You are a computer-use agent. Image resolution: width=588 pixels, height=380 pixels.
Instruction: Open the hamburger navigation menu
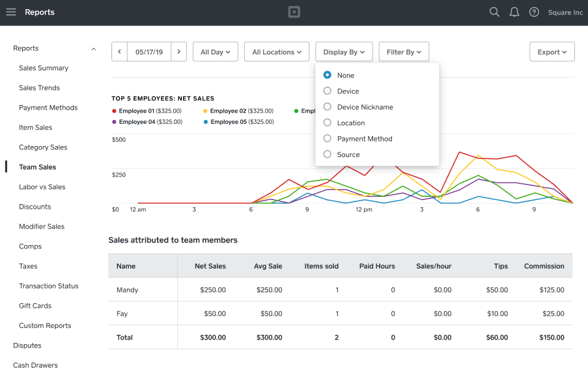point(11,12)
